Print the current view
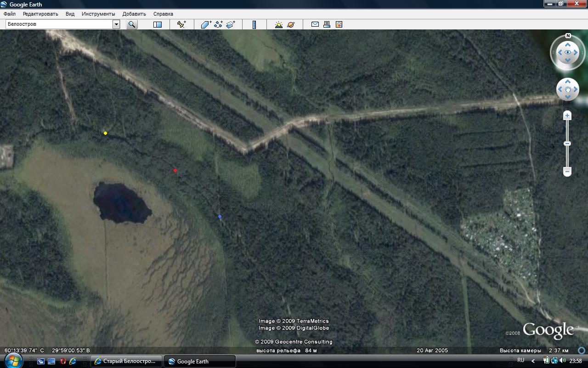 coord(327,24)
